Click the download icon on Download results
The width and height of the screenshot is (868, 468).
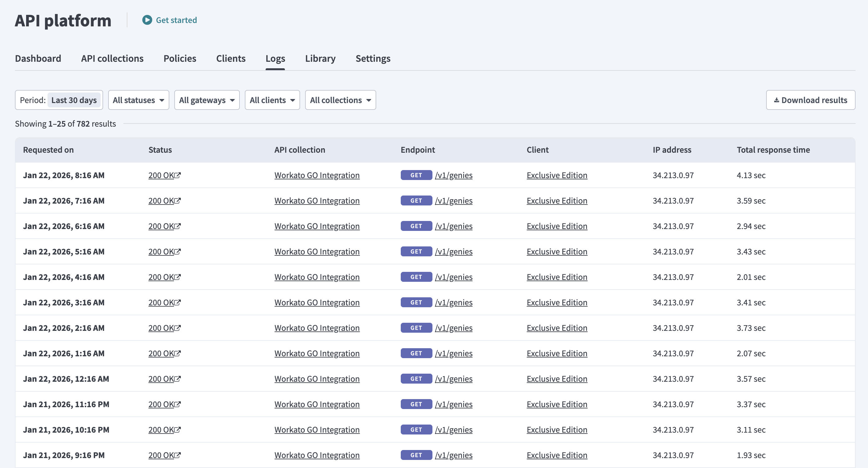coord(776,100)
